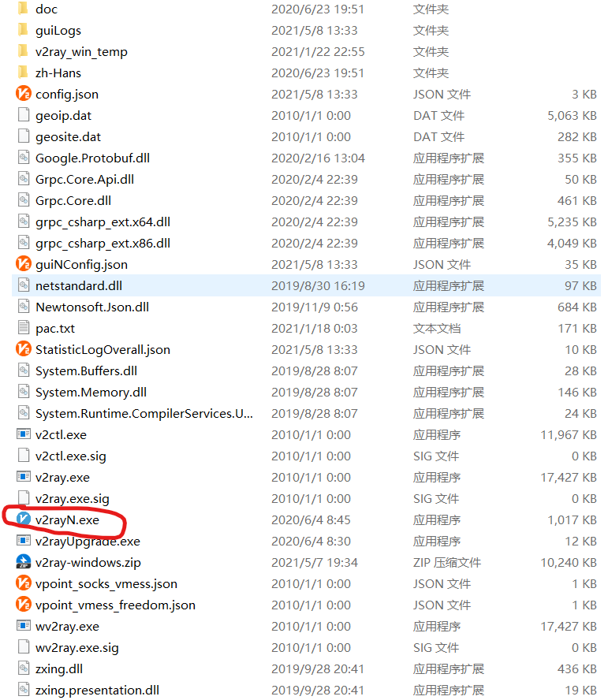Image resolution: width=608 pixels, height=700 pixels.
Task: Click file name v2ctl.exe.sig
Action: point(71,456)
